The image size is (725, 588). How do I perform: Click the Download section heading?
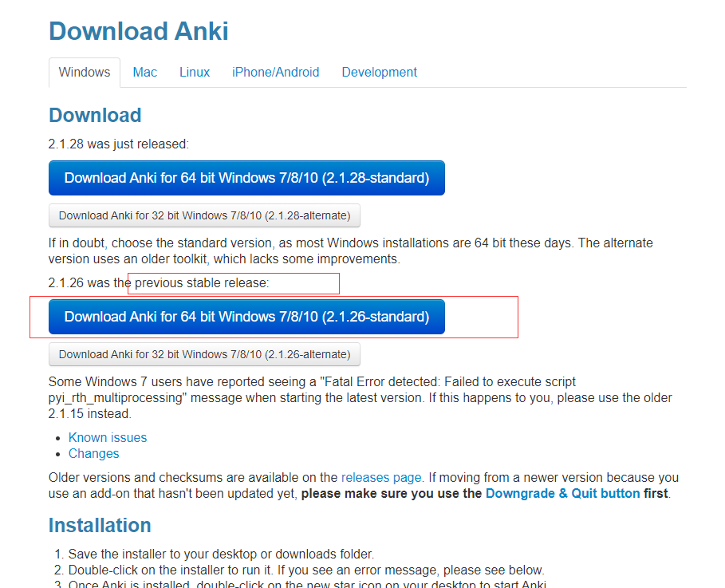pyautogui.click(x=95, y=115)
